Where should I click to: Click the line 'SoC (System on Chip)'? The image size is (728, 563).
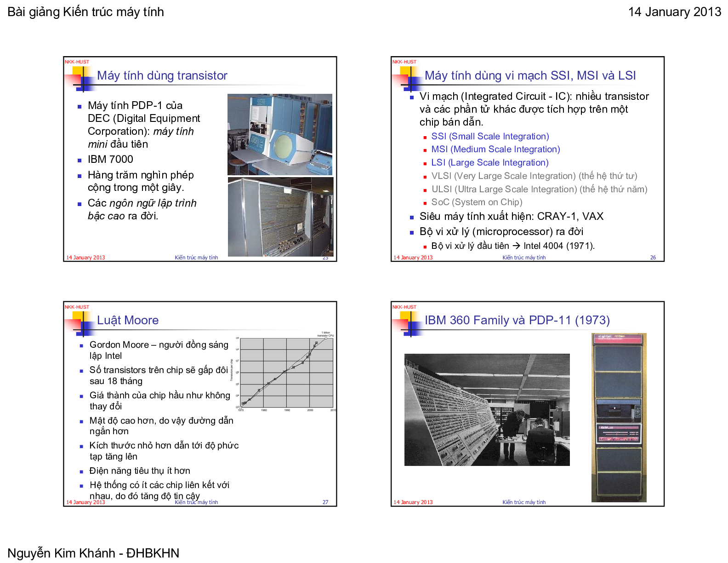tap(477, 202)
